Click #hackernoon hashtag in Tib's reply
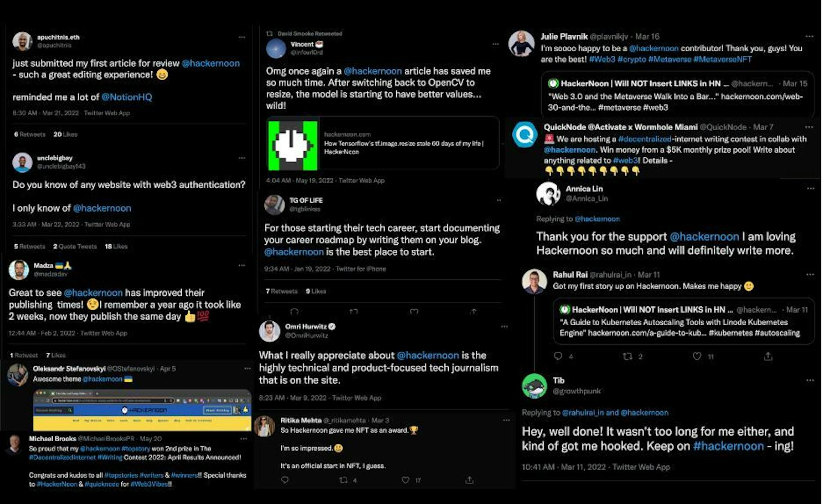 coord(728,446)
